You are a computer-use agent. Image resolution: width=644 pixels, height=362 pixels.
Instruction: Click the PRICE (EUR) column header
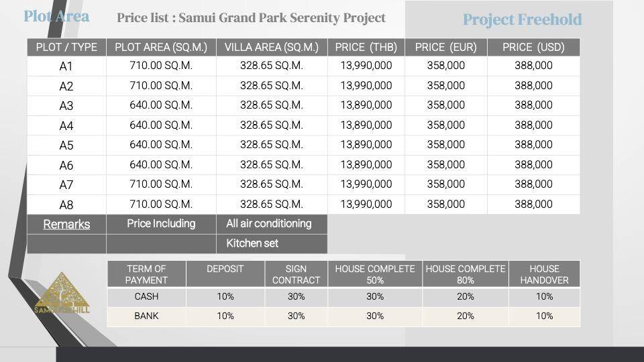pyautogui.click(x=446, y=47)
